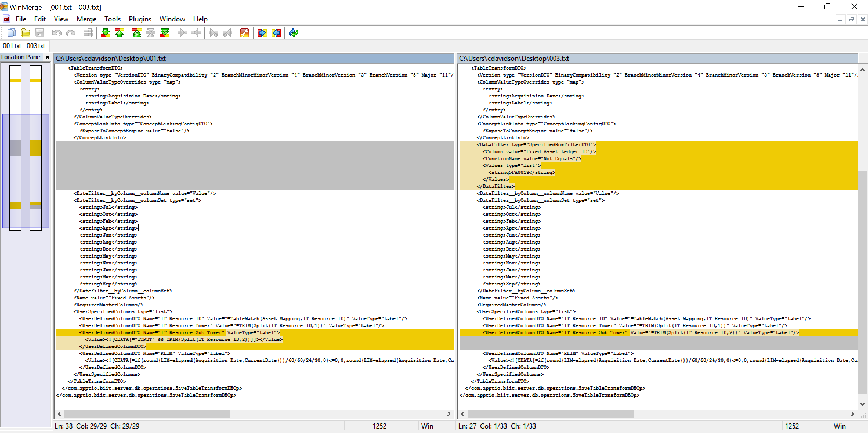868x433 pixels.
Task: Close the inner compare document window
Action: [x=863, y=19]
